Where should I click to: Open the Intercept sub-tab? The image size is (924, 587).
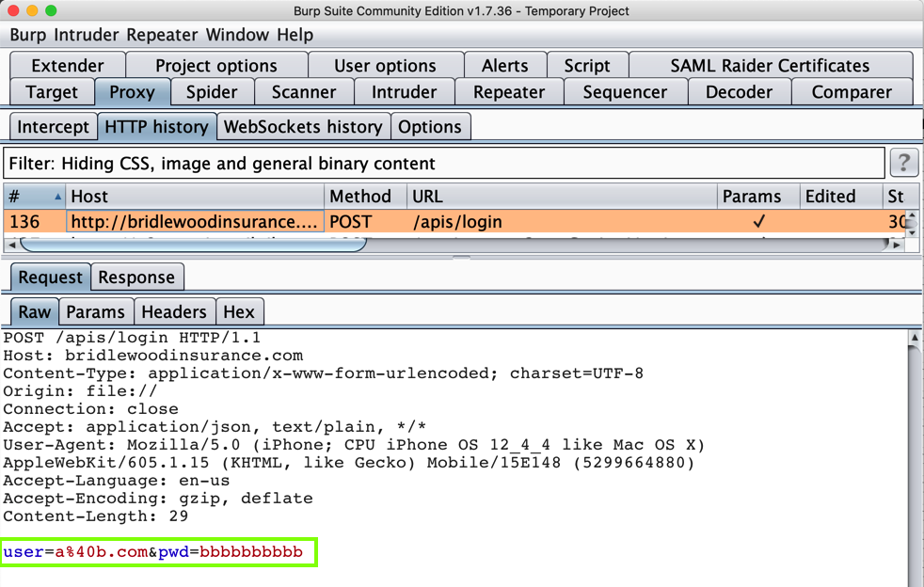click(x=53, y=127)
